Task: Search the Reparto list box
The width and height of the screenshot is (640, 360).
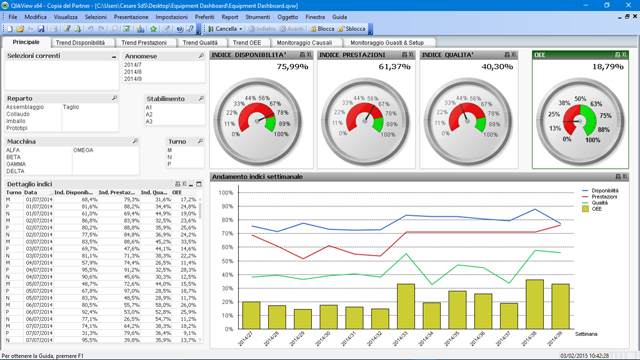Action: pos(115,98)
